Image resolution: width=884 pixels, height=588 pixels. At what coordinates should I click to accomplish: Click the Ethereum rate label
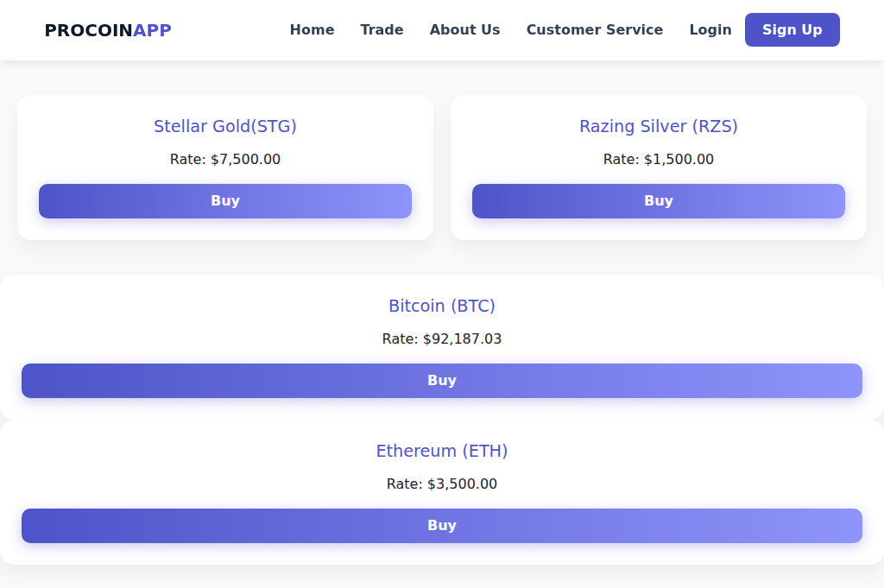click(442, 484)
